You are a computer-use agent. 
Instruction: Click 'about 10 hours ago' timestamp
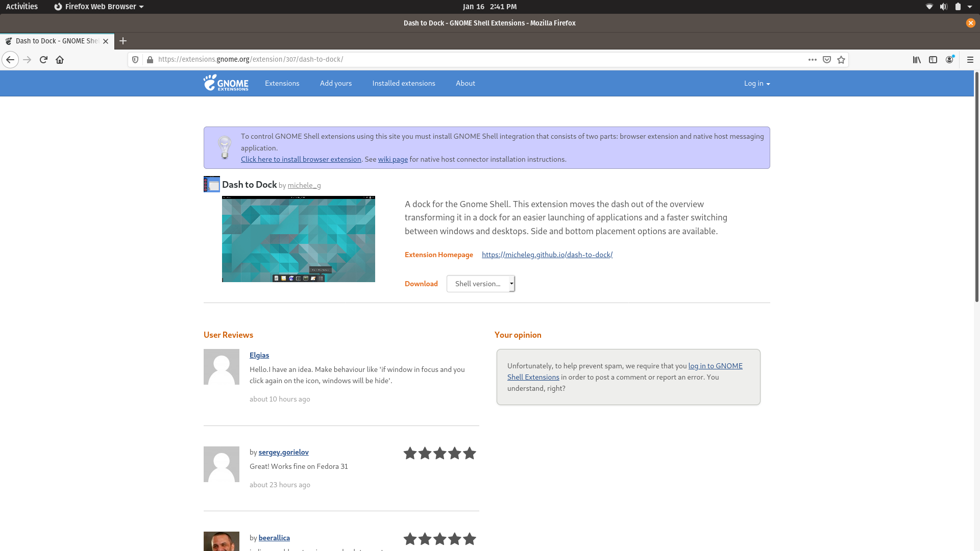coord(280,399)
